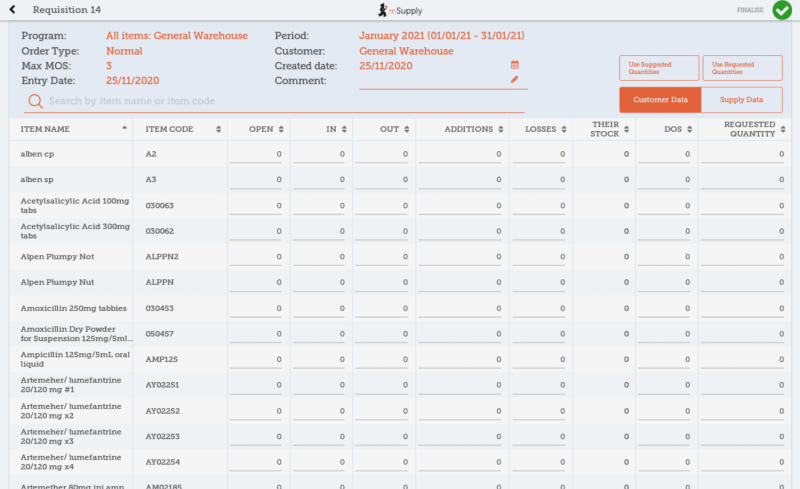Edit Requested Quantity for alben cp

click(740, 154)
